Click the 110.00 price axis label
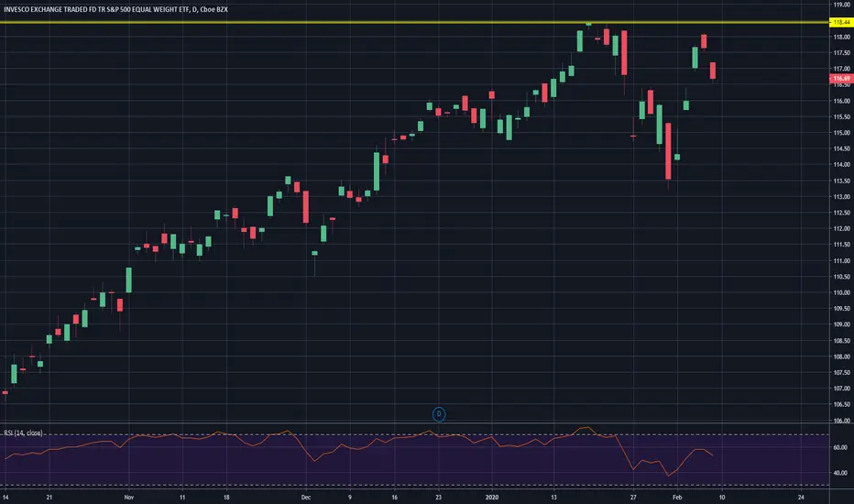854x504 pixels. pos(841,292)
